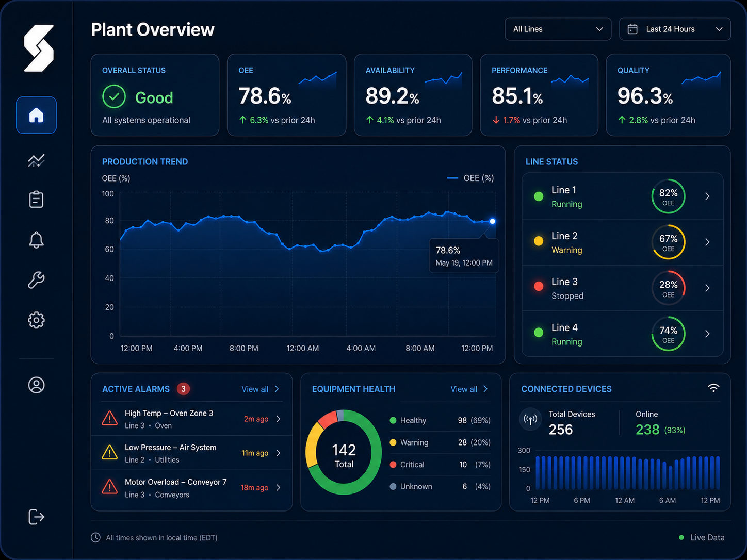Click the app logo in sidebar
Image resolution: width=747 pixels, height=560 pixels.
pos(39,48)
